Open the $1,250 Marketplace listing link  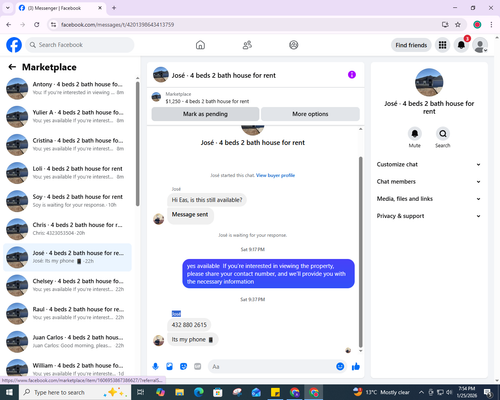coord(207,101)
